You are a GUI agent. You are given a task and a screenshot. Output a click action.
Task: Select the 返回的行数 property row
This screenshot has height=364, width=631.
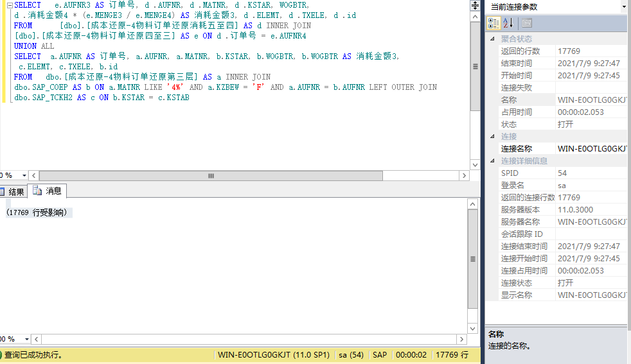tap(563, 51)
